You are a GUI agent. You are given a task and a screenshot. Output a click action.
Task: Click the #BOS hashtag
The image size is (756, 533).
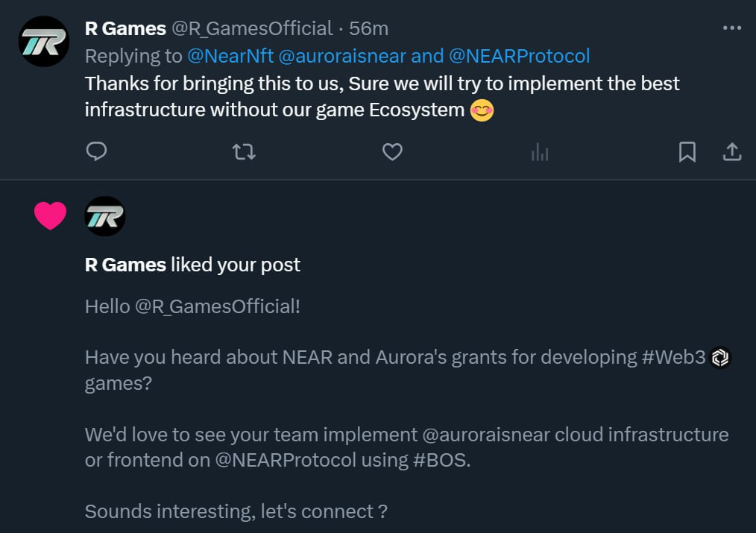[441, 460]
